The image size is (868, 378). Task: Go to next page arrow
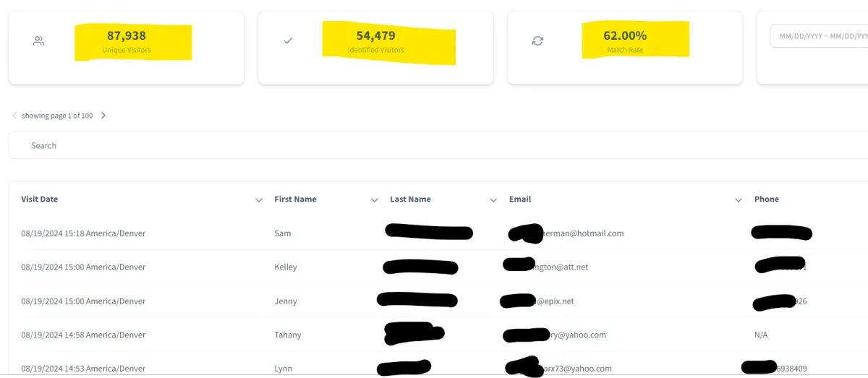point(103,116)
